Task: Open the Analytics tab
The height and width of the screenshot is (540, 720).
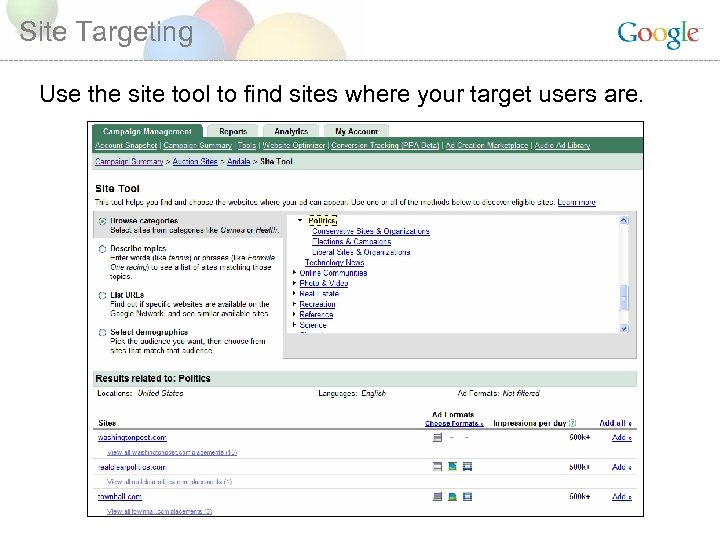Action: (x=291, y=131)
